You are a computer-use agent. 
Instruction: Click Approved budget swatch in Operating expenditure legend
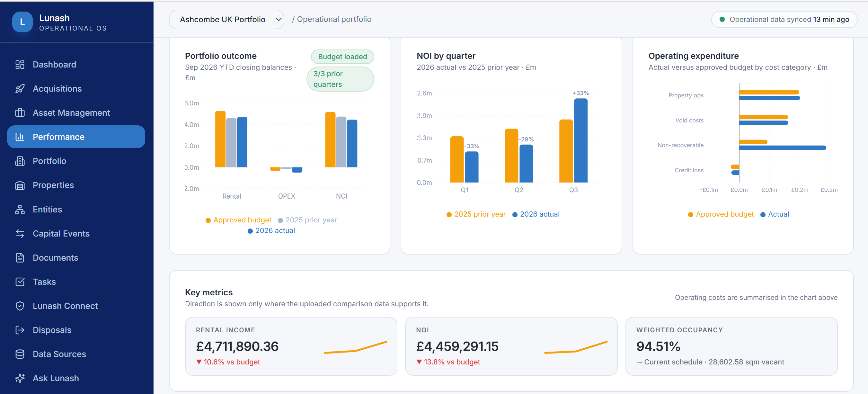coord(690,215)
